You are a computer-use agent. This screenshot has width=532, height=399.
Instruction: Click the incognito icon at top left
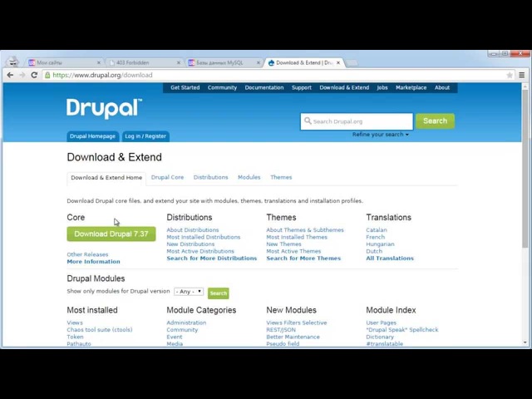click(13, 62)
